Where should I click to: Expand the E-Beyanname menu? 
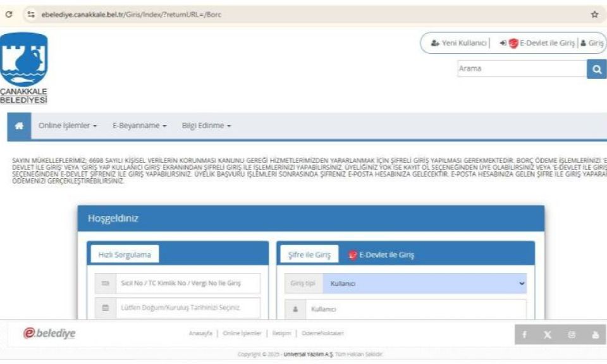(x=139, y=126)
